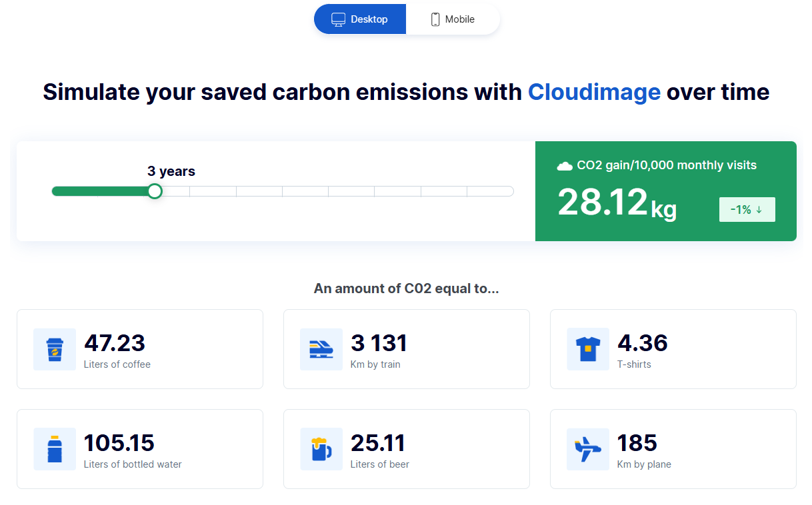The height and width of the screenshot is (505, 812).
Task: Select the T-shirts icon
Action: (x=587, y=348)
